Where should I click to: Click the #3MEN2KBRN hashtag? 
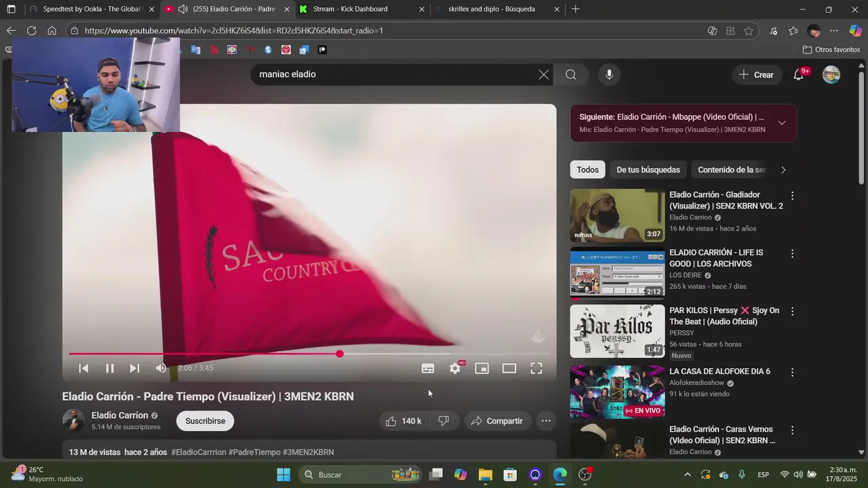click(x=308, y=452)
